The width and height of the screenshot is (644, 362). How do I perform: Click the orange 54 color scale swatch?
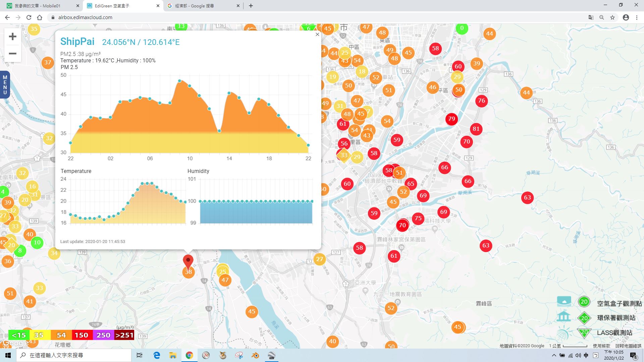[x=61, y=335]
